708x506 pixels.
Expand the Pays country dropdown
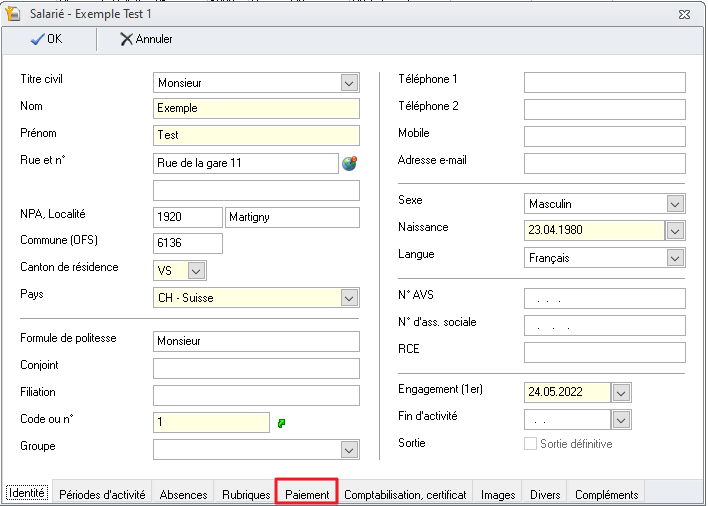point(349,298)
